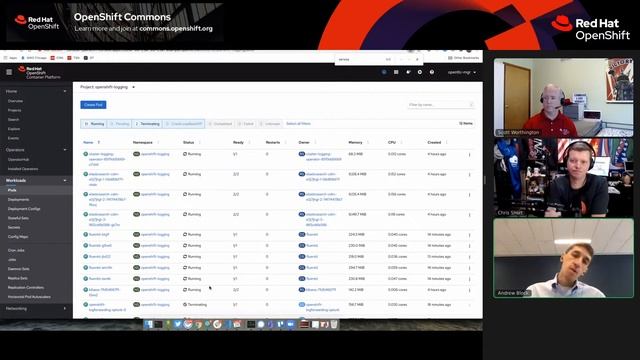Open Cron Jobs in the sidebar
640x360 pixels.
16,250
